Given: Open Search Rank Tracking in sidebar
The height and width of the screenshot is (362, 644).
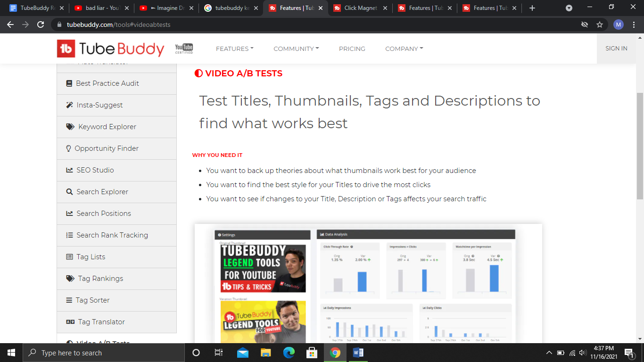Looking at the screenshot, I should (x=116, y=235).
